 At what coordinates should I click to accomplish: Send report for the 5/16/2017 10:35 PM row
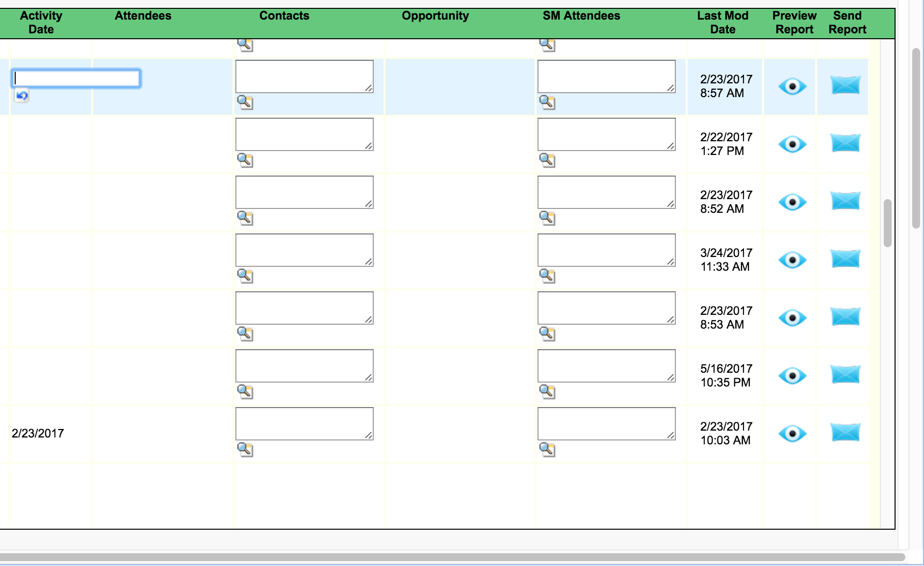[x=845, y=375]
